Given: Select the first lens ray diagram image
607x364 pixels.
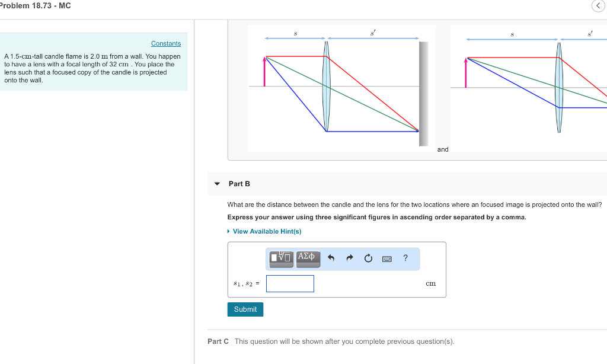Looking at the screenshot, I should tap(341, 88).
